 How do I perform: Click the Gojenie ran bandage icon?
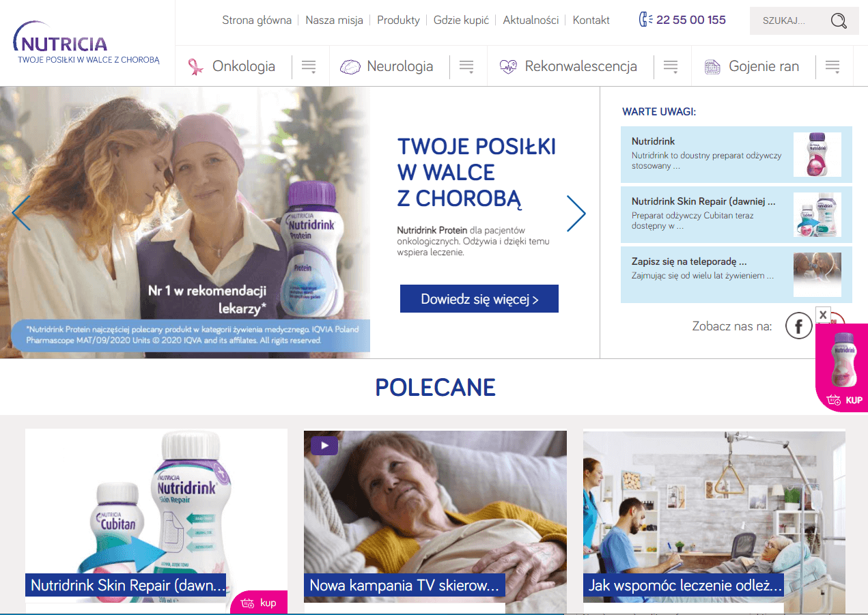pyautogui.click(x=712, y=67)
